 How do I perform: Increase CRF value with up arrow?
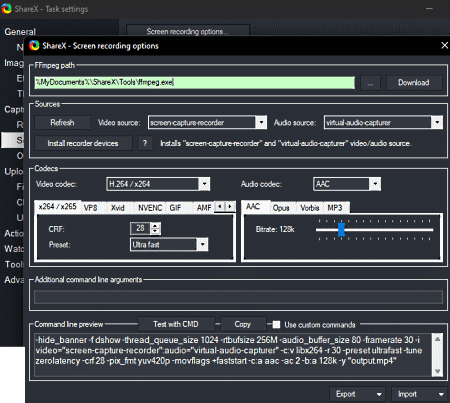click(x=155, y=226)
